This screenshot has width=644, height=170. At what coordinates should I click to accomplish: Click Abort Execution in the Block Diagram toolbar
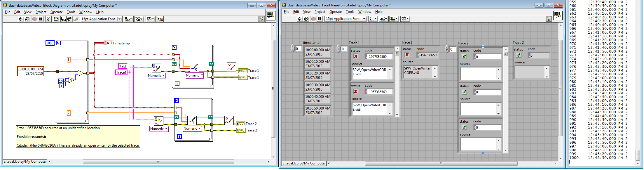[x=34, y=19]
